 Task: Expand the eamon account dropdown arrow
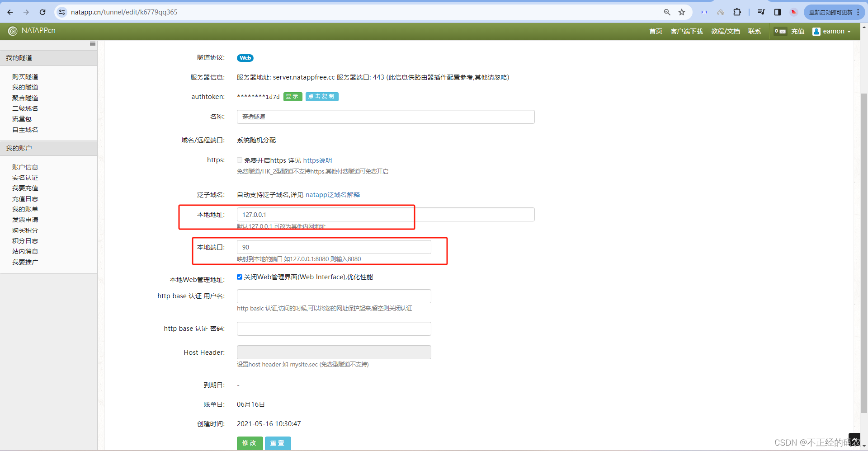coord(849,32)
